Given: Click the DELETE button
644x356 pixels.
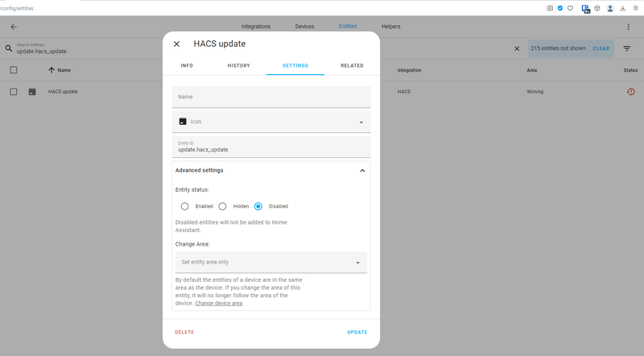Looking at the screenshot, I should tap(184, 332).
